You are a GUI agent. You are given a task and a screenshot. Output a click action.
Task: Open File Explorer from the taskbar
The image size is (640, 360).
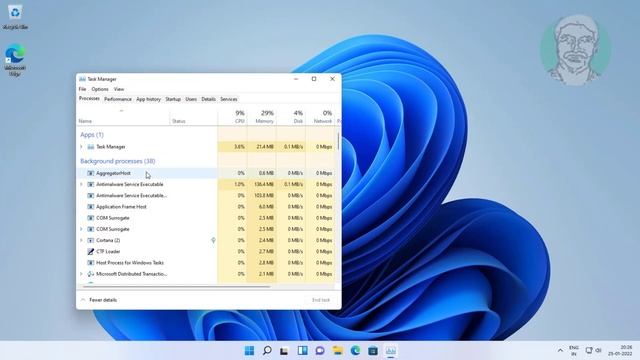click(x=338, y=351)
